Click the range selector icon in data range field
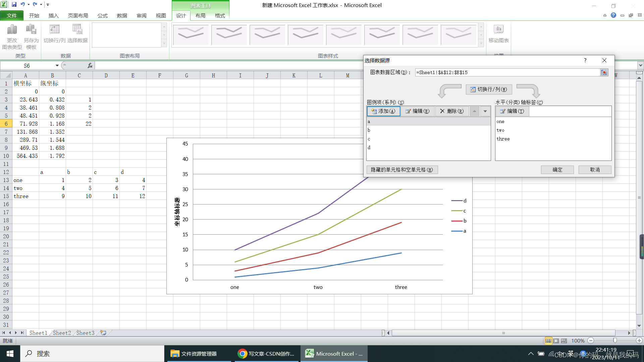 point(604,72)
